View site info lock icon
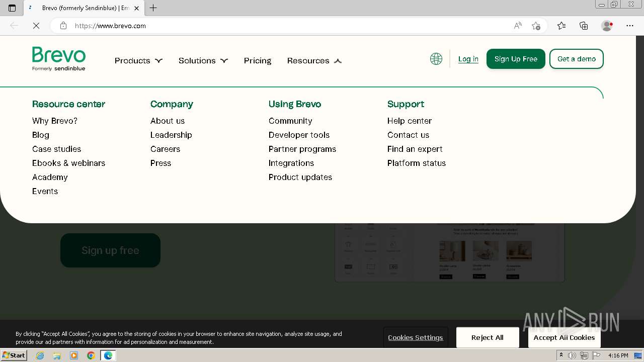The width and height of the screenshot is (644, 362). (x=63, y=26)
